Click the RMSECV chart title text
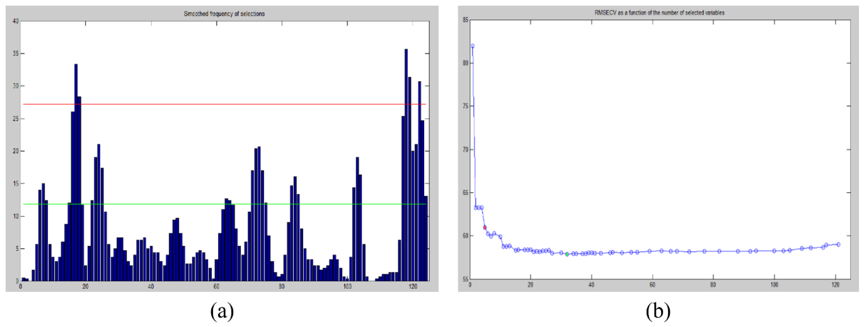The image size is (868, 327). [x=659, y=13]
